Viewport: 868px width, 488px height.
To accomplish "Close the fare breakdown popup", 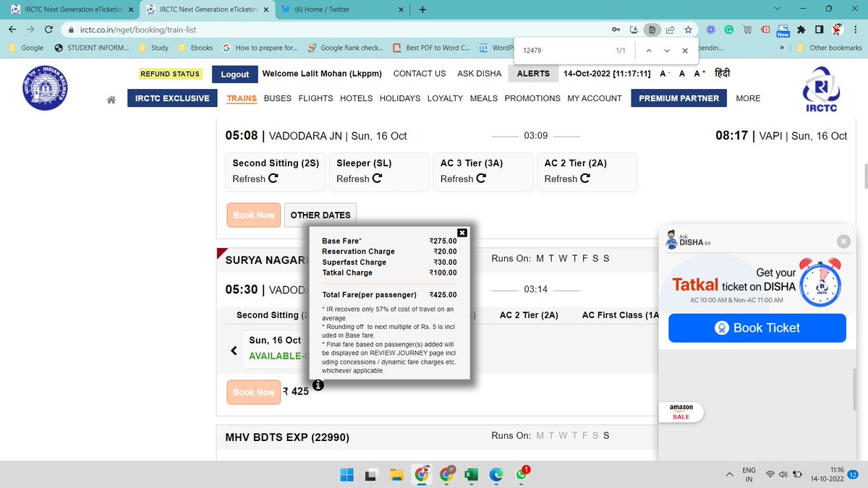I will (462, 232).
